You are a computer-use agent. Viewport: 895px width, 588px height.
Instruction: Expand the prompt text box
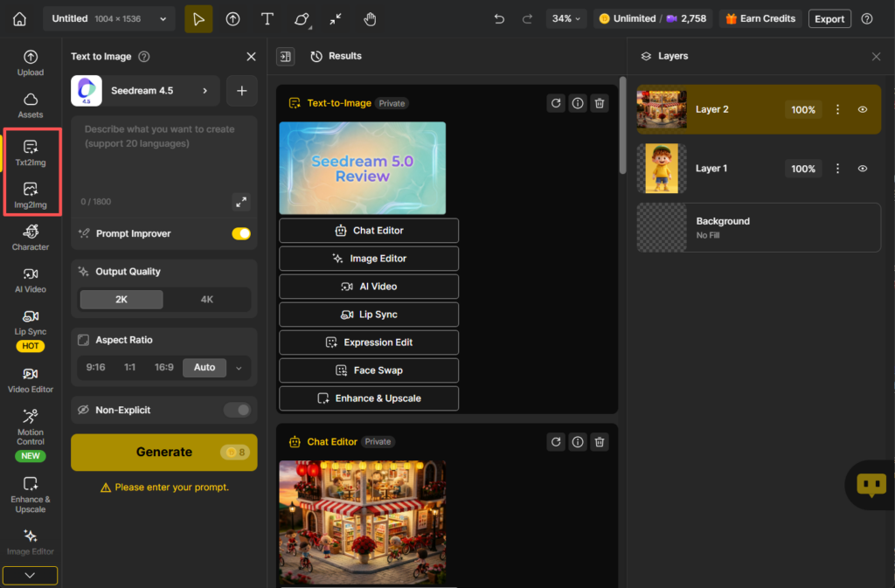pos(241,202)
